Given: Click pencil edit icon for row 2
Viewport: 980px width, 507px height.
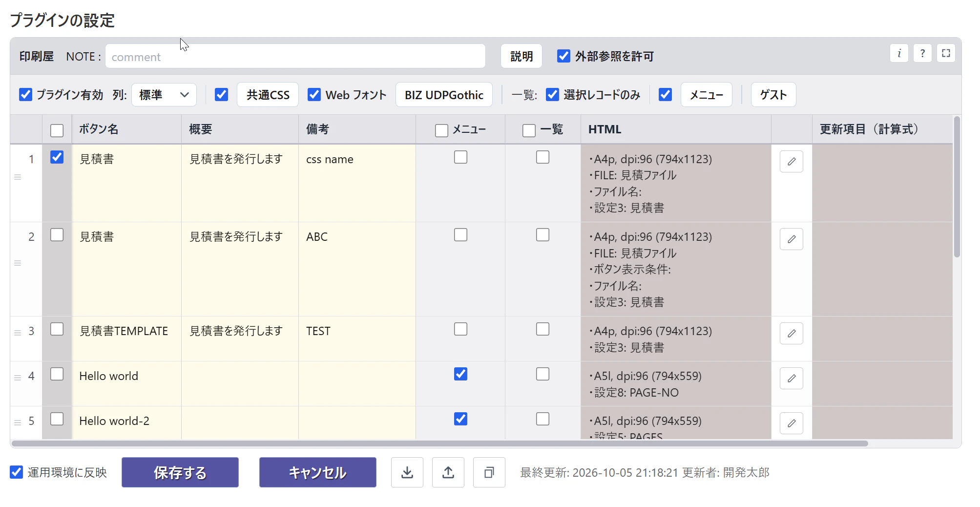Looking at the screenshot, I should [x=792, y=239].
